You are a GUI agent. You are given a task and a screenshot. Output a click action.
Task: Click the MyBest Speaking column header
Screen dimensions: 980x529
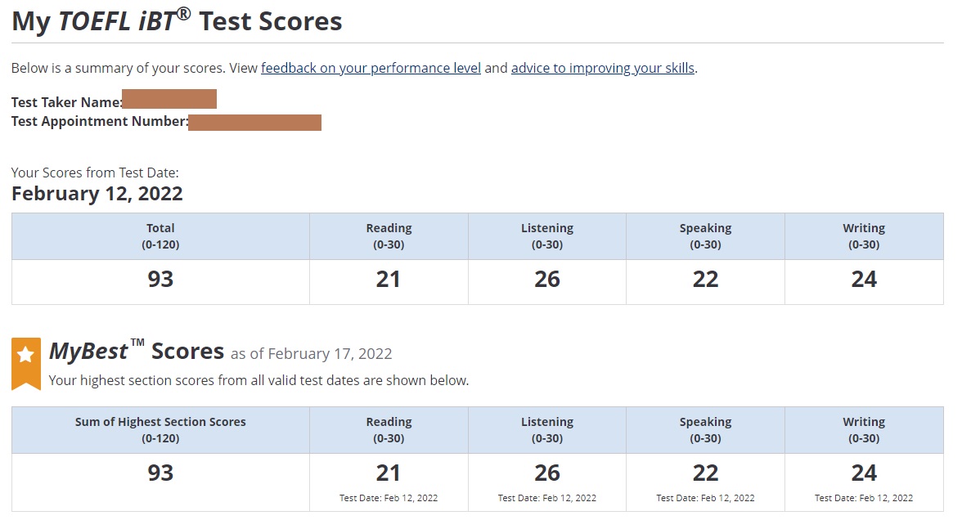tap(705, 429)
